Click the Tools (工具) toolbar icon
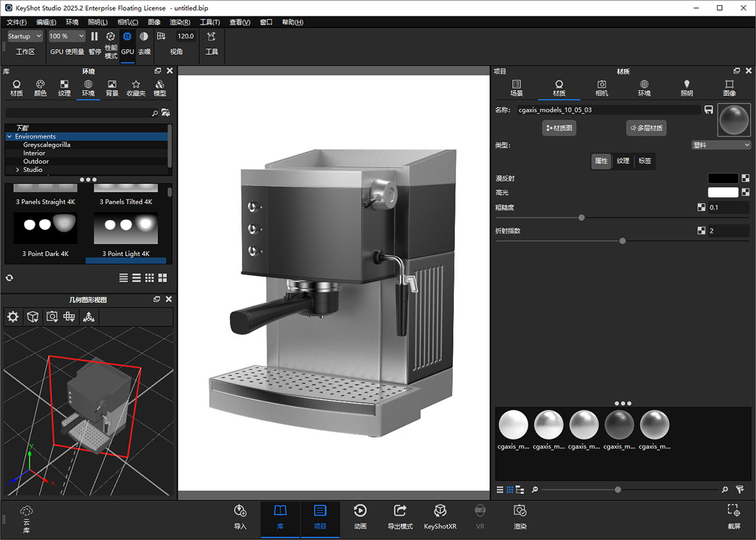The width and height of the screenshot is (756, 540). point(212,42)
